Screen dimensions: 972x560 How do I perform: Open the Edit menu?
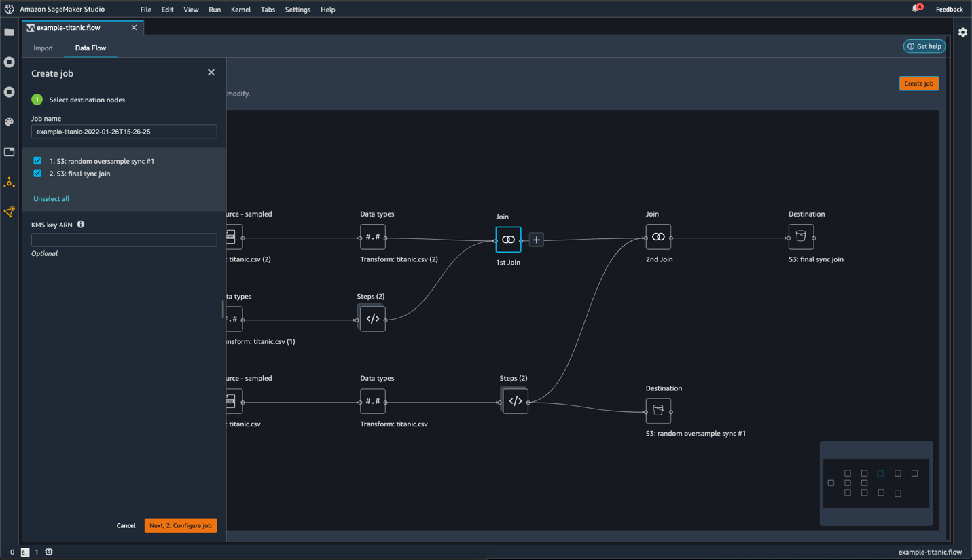[167, 10]
